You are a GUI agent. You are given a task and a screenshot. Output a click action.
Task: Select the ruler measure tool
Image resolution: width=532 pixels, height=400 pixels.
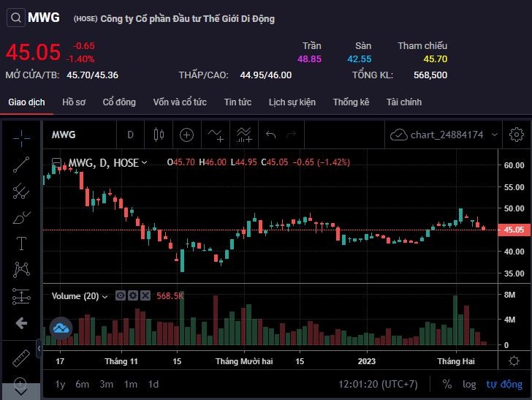tap(21, 358)
